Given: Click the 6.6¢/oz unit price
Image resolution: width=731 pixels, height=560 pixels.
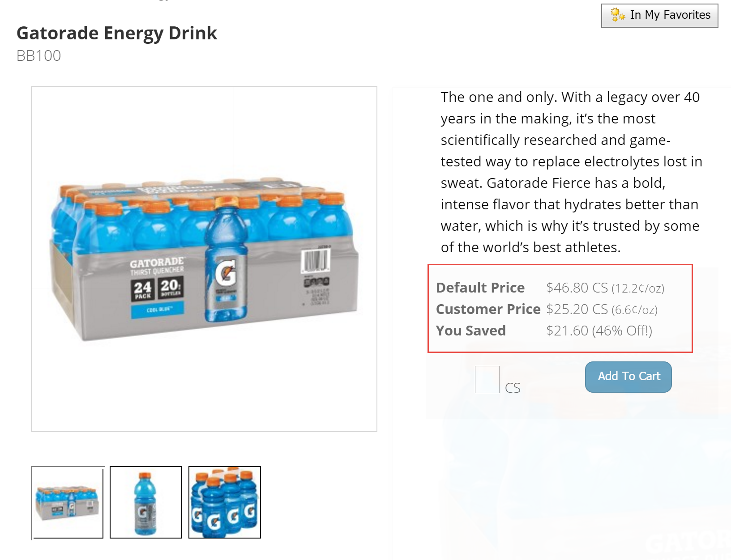Looking at the screenshot, I should pyautogui.click(x=634, y=310).
